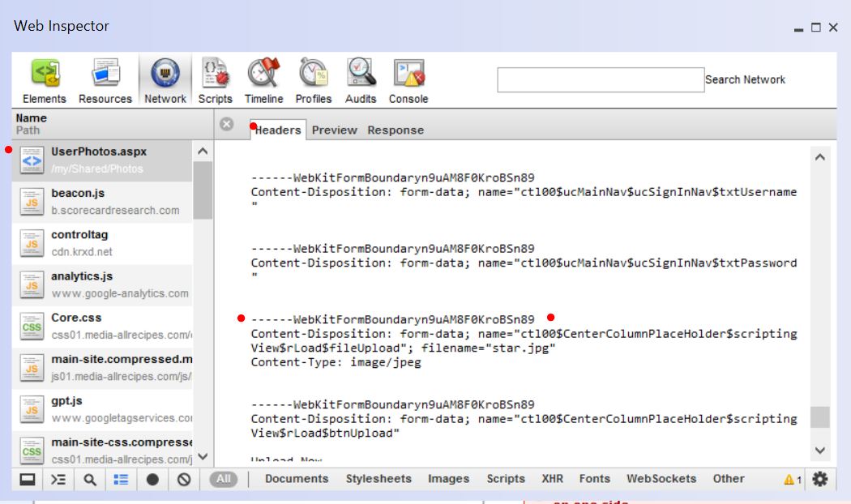Select the UserPhotos.aspx request
Image resolution: width=851 pixels, height=504 pixels.
(x=102, y=160)
